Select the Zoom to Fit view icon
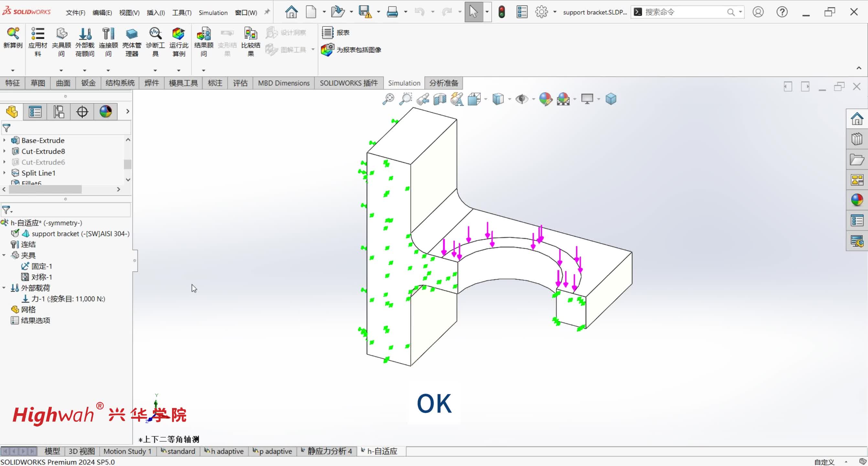Viewport: 868px width, 466px height. (388, 99)
